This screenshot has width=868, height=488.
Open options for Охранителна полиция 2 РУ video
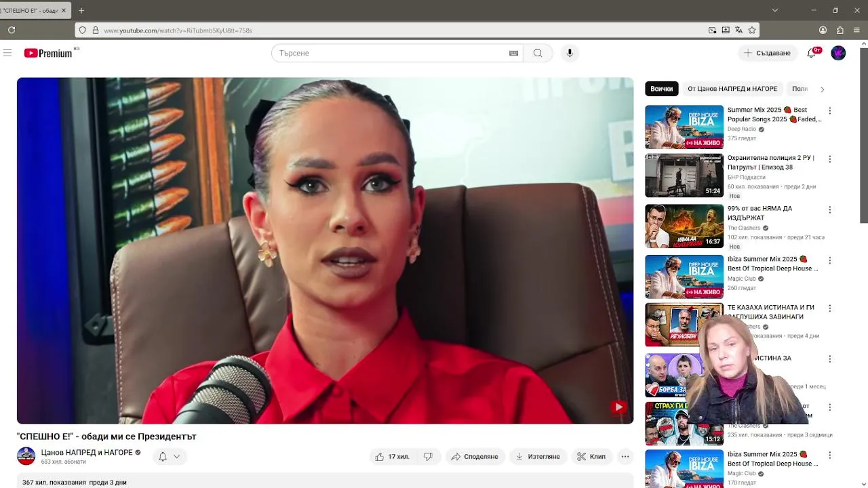click(829, 159)
